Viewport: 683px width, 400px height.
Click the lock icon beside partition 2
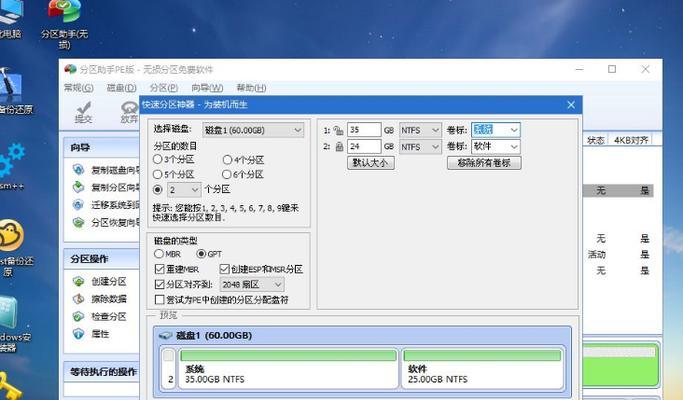tap(339, 146)
